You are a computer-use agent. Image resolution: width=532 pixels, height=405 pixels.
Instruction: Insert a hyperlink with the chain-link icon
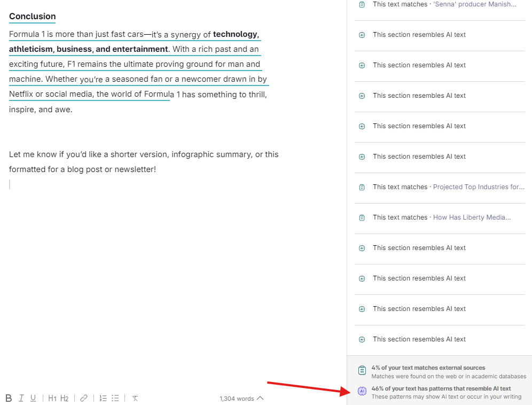coord(84,398)
